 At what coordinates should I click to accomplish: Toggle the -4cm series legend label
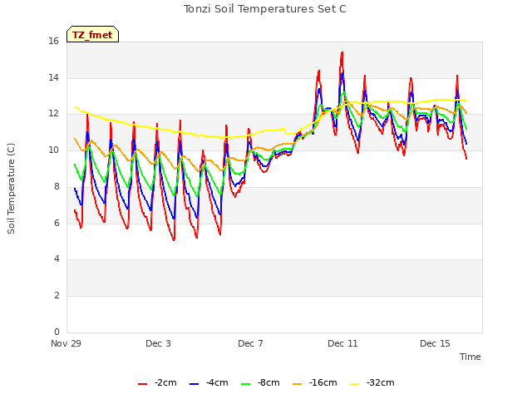217,382
